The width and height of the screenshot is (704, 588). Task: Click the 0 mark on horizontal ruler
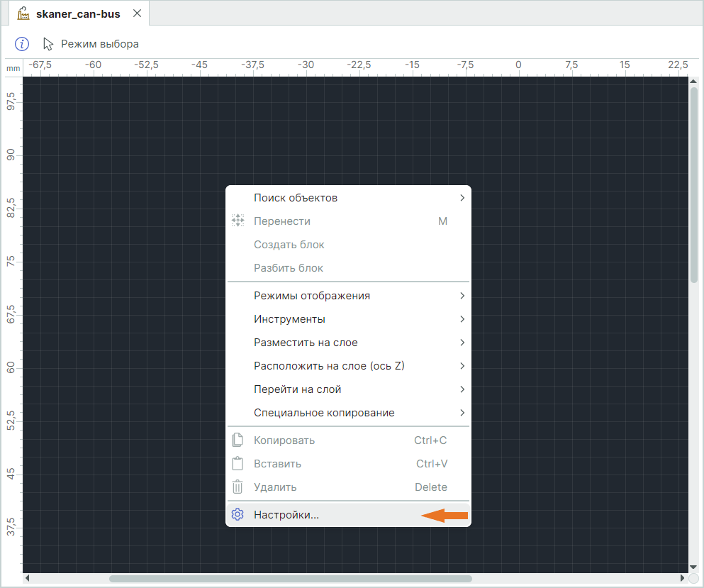518,65
